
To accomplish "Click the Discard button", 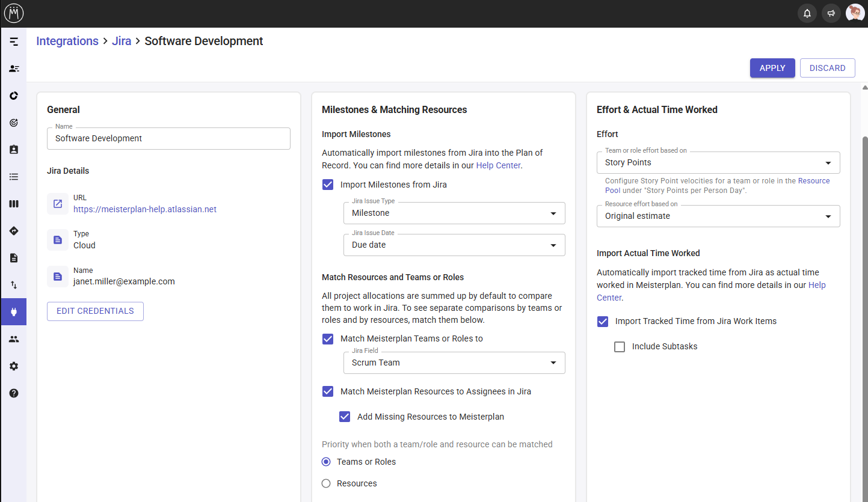I will point(828,68).
